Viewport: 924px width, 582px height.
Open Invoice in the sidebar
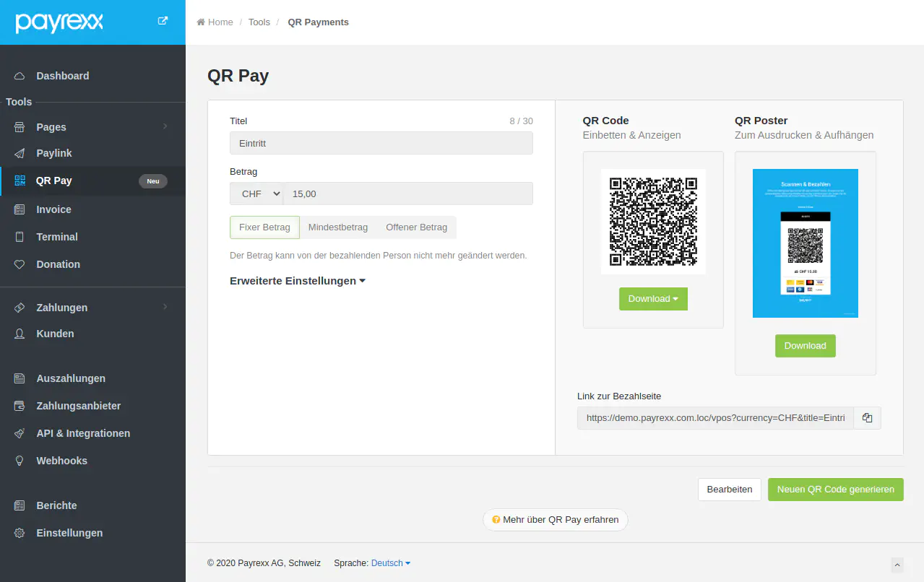53,209
